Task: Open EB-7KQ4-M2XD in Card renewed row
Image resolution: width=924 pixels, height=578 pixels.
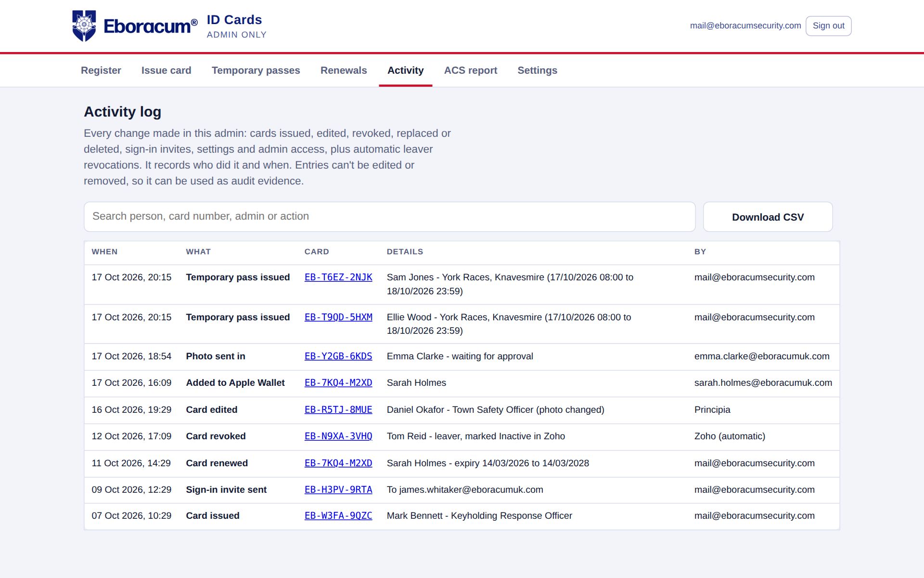Action: (x=338, y=463)
